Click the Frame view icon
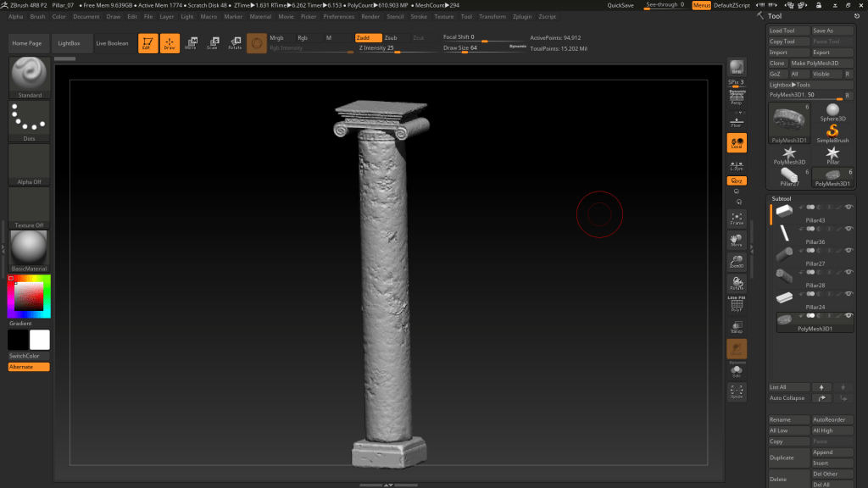Viewport: 868px width, 488px height. pyautogui.click(x=737, y=219)
